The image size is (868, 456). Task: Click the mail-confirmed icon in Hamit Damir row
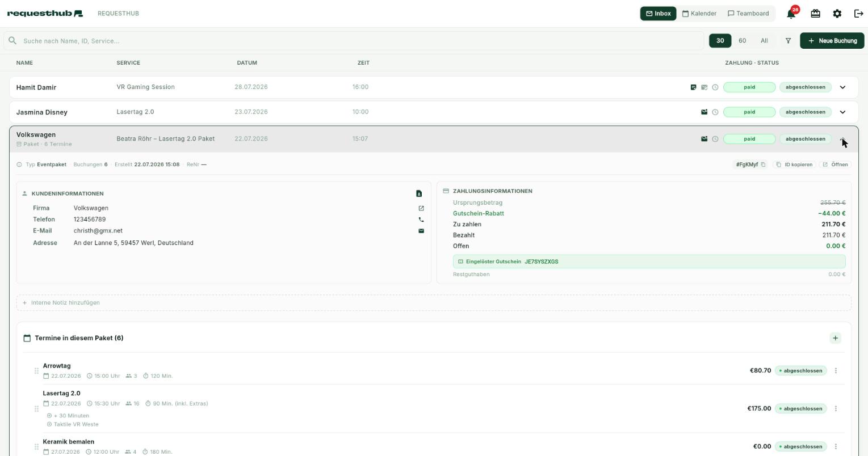click(704, 87)
